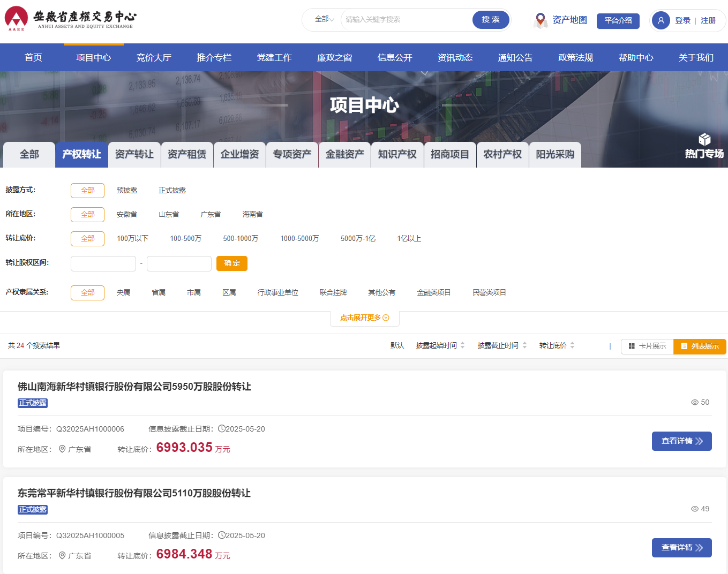Select 正式披露 disclosure filter option
Image resolution: width=728 pixels, height=574 pixels.
click(172, 190)
